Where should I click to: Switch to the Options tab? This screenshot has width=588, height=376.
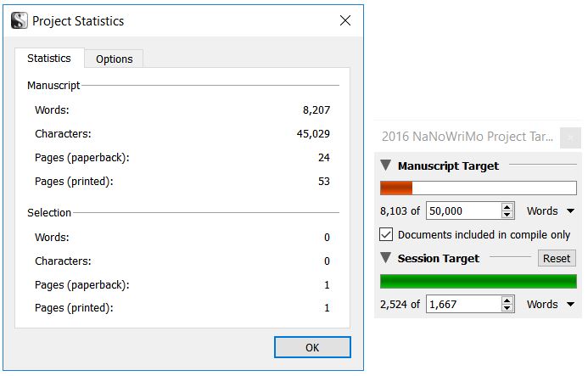pos(114,59)
